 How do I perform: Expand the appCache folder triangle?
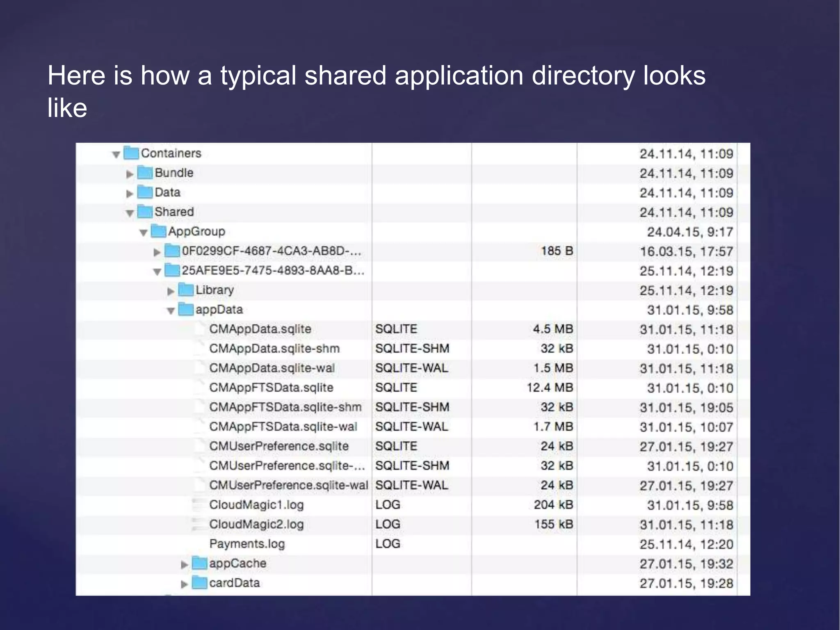[184, 565]
